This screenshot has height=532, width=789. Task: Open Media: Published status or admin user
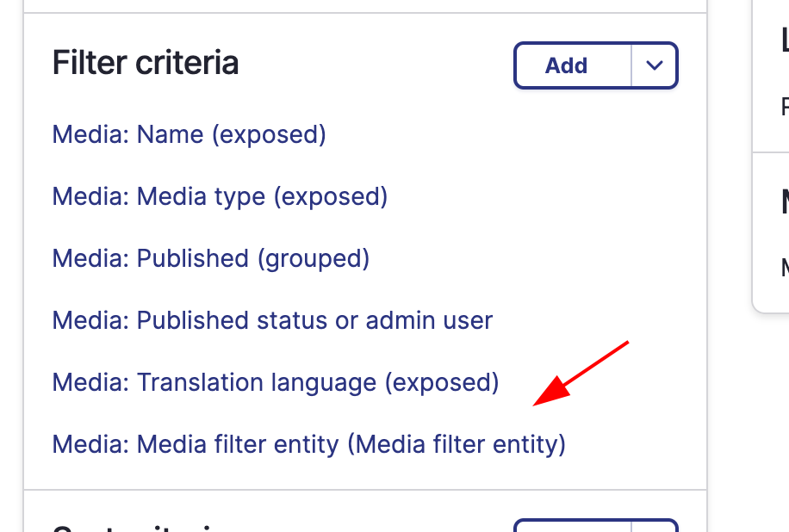(x=272, y=320)
